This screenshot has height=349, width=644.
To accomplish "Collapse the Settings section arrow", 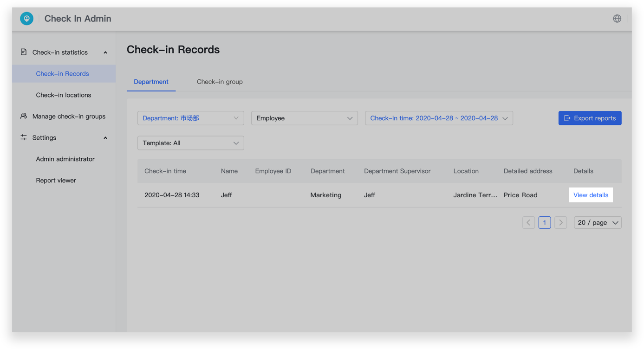I will [105, 138].
